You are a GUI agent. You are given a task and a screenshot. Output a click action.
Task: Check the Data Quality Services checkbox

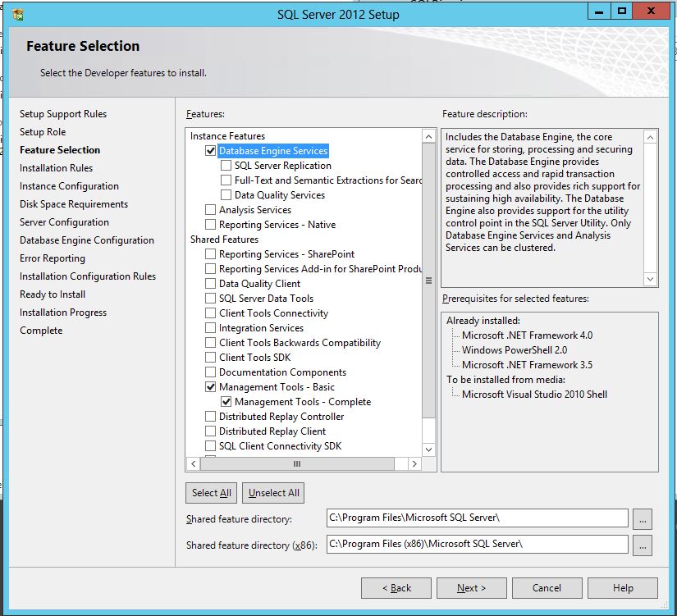click(x=226, y=195)
